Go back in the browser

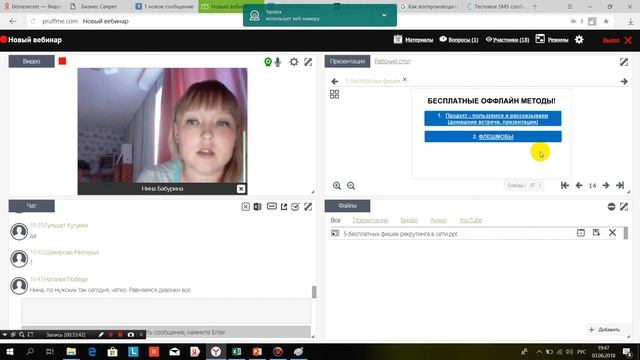coord(13,21)
